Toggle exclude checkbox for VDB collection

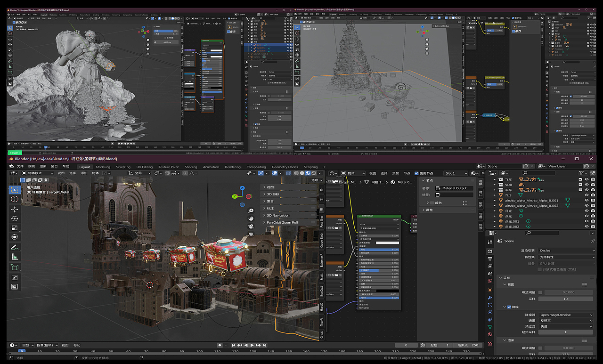coord(580,185)
